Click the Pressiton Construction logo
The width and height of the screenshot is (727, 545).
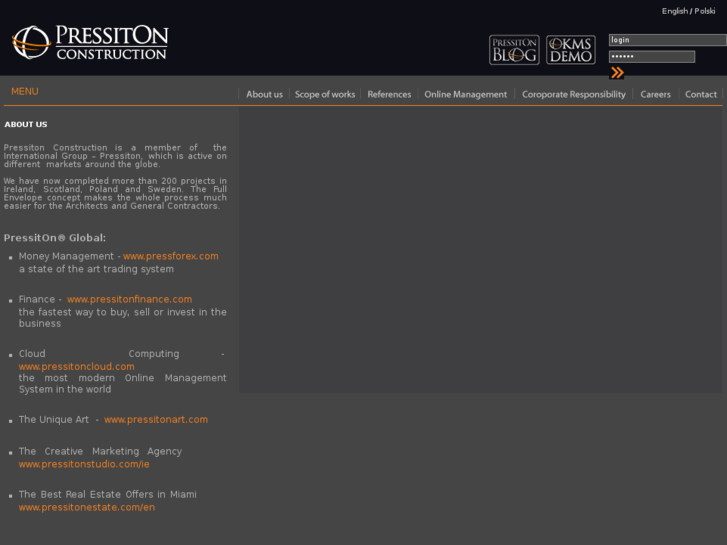tap(90, 42)
